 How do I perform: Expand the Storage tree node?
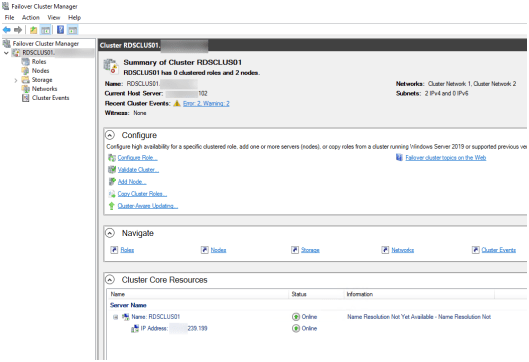click(16, 80)
